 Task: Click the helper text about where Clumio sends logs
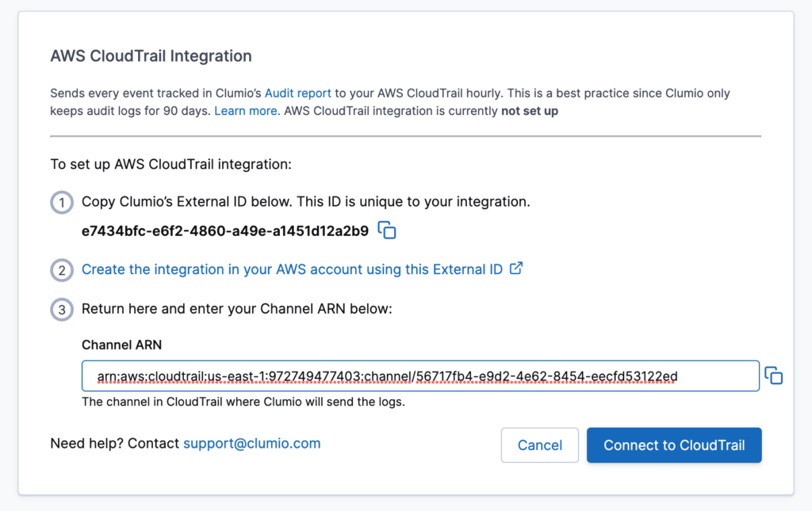243,402
